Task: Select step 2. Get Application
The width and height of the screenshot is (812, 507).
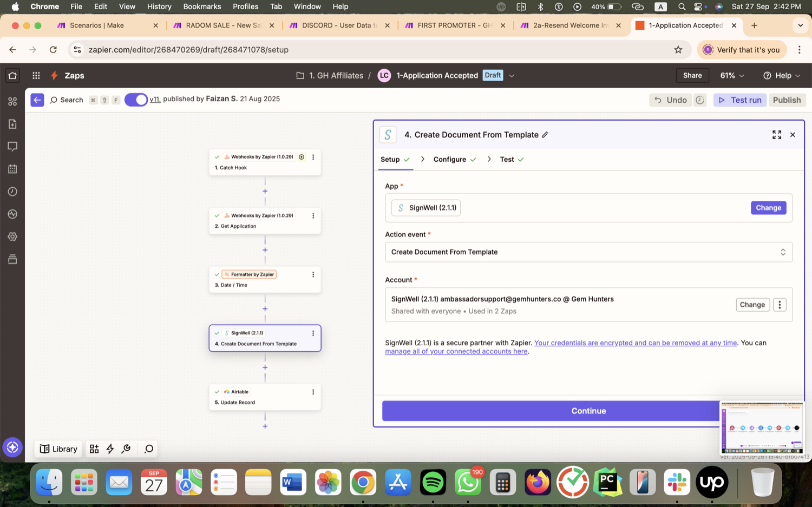Action: (265, 221)
